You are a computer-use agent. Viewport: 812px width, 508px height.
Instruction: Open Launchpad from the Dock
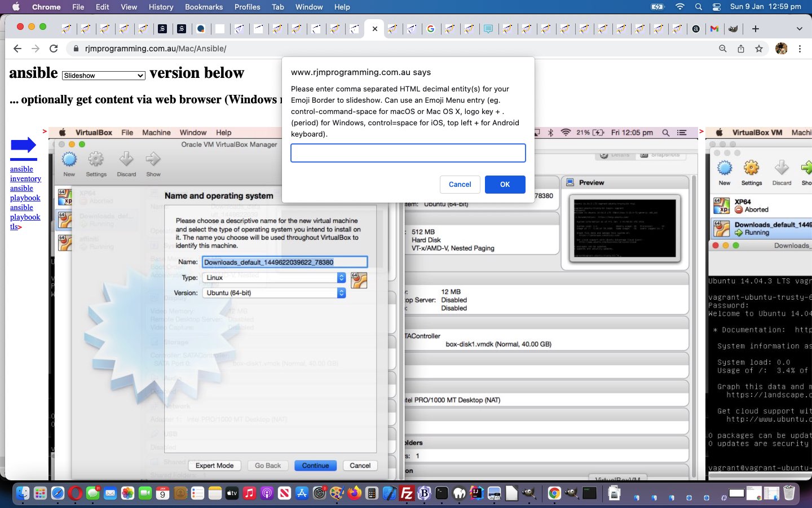pos(40,493)
